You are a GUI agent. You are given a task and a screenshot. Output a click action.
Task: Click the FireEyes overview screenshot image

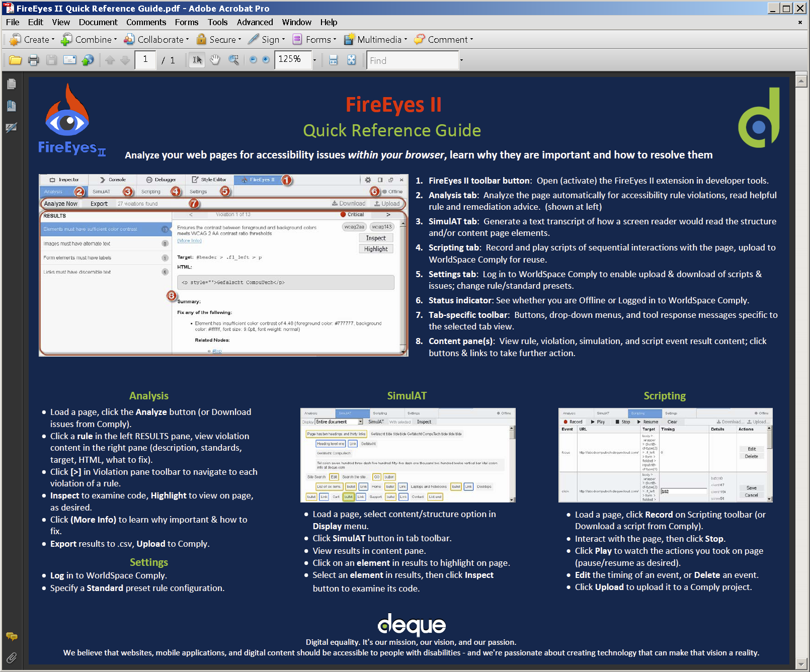(223, 265)
